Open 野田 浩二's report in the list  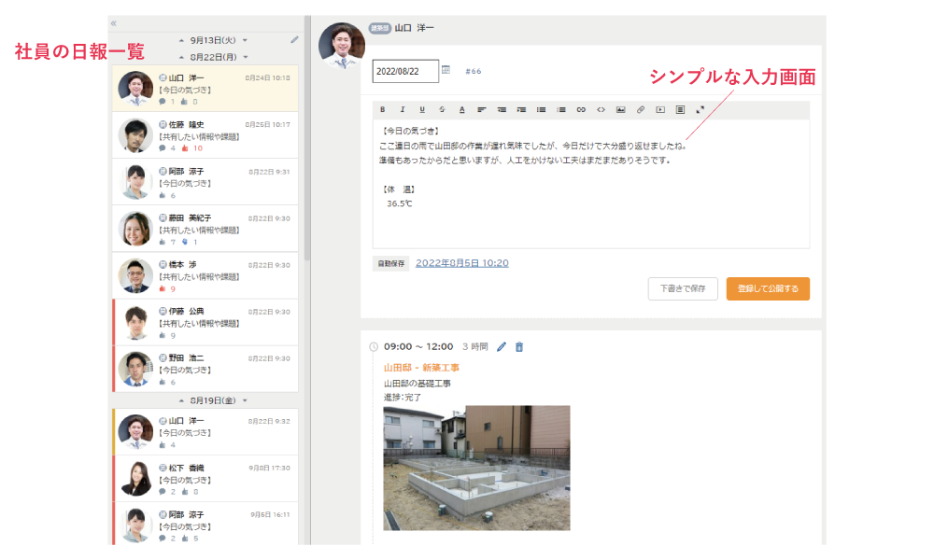[x=205, y=369]
